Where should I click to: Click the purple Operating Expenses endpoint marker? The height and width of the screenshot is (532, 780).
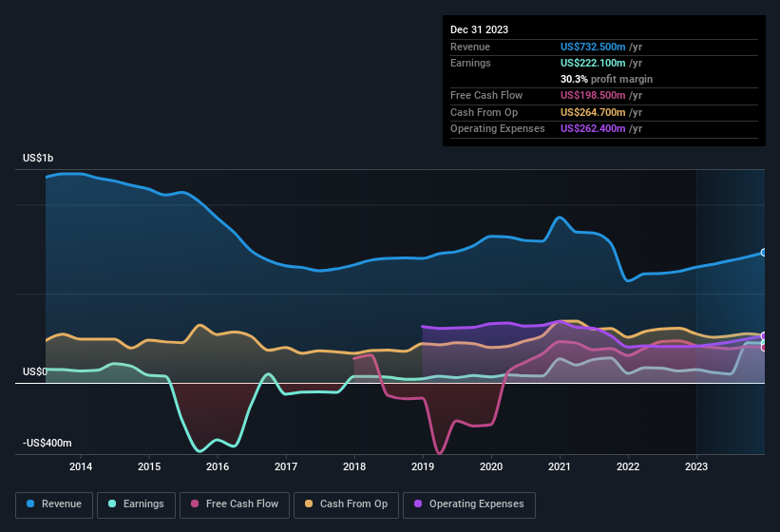click(x=764, y=336)
